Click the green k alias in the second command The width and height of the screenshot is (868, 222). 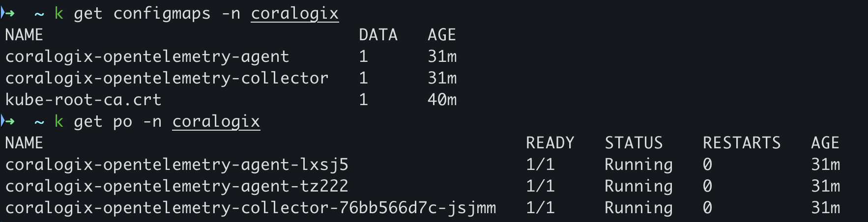point(59,121)
